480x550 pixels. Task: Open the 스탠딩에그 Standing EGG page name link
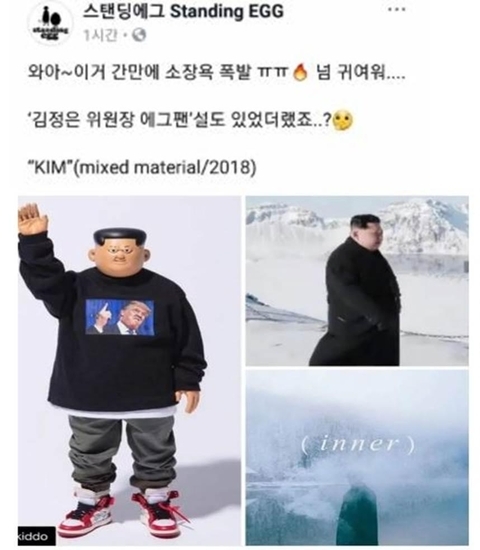[x=183, y=11]
